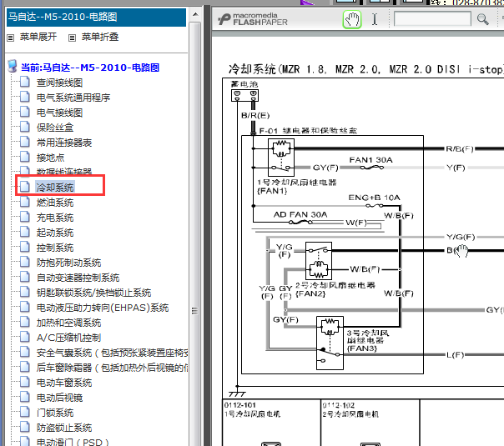Open 自动变速器控制系统 page

click(x=78, y=278)
